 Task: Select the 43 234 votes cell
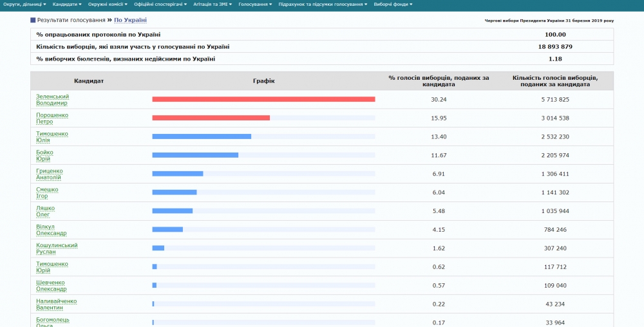(555, 304)
